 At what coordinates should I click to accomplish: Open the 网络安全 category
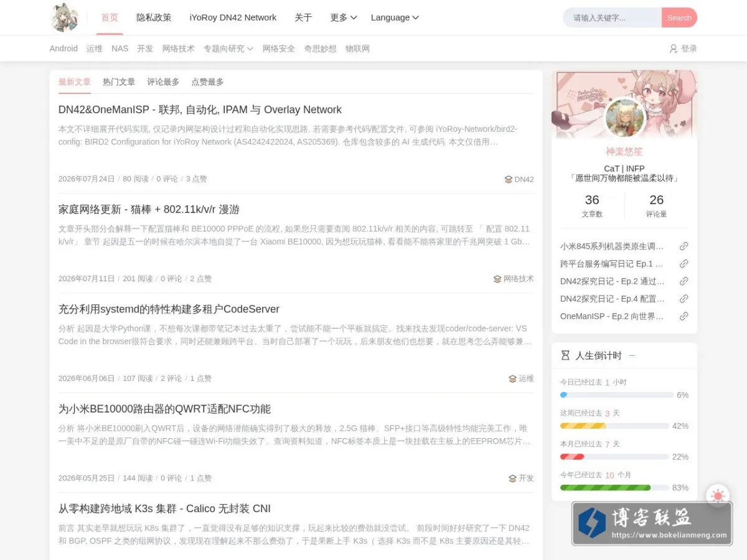pyautogui.click(x=279, y=49)
